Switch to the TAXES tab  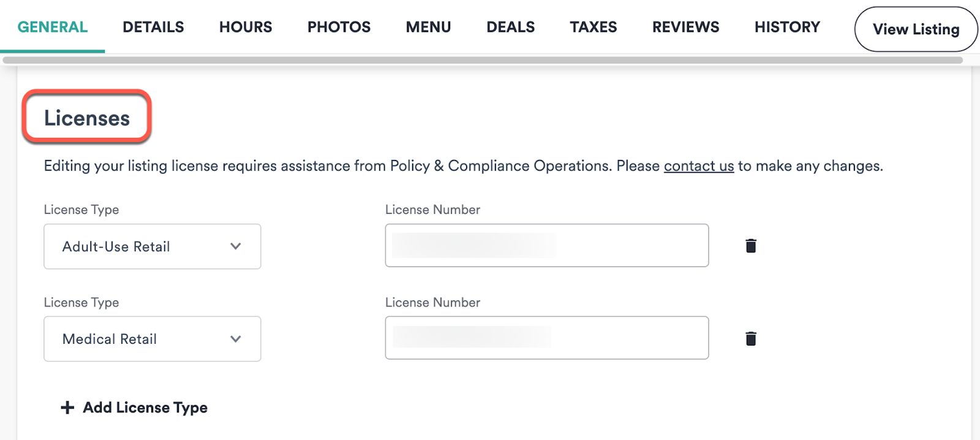[593, 26]
